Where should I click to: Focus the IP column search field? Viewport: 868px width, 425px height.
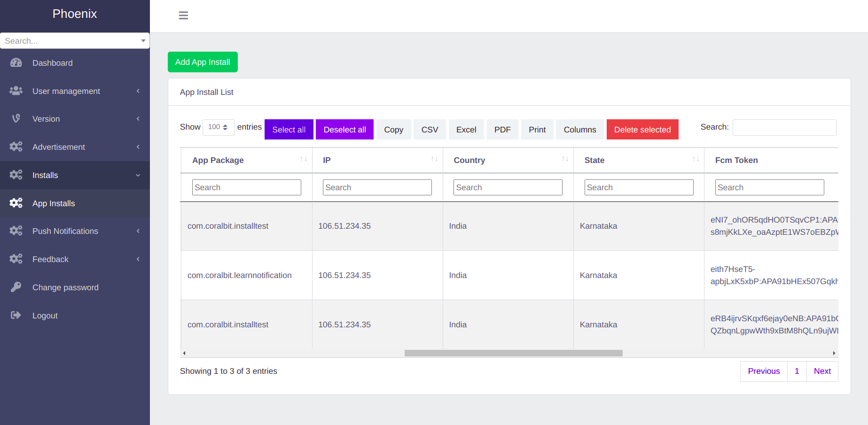(377, 187)
